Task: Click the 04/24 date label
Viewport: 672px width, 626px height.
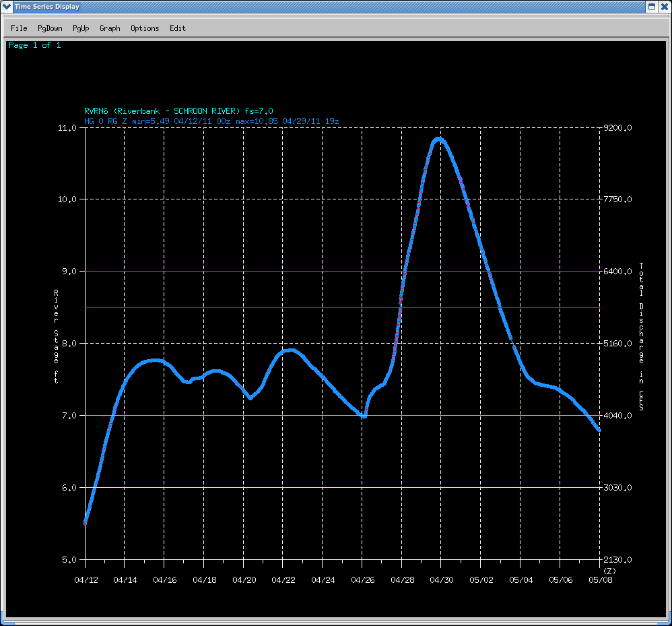Action: click(x=323, y=580)
